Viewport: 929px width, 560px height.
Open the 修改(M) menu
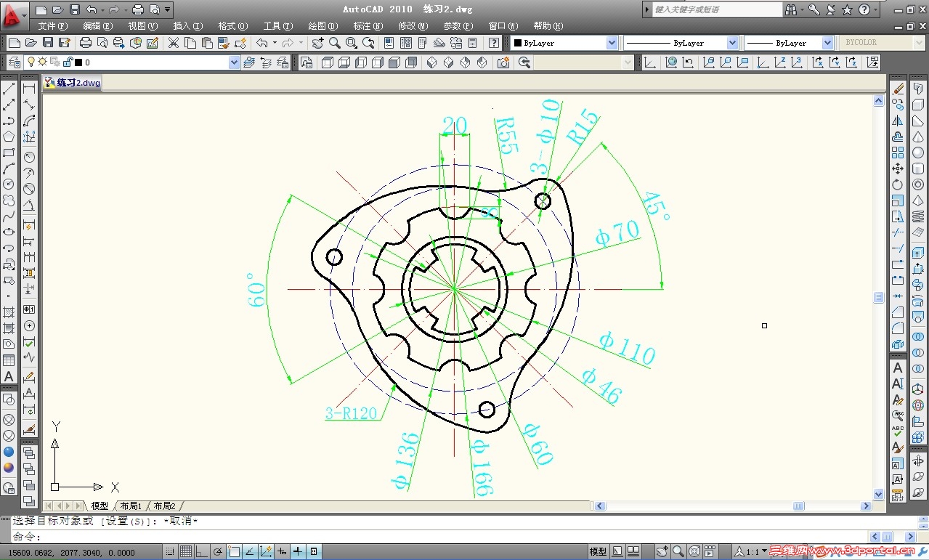(x=413, y=26)
